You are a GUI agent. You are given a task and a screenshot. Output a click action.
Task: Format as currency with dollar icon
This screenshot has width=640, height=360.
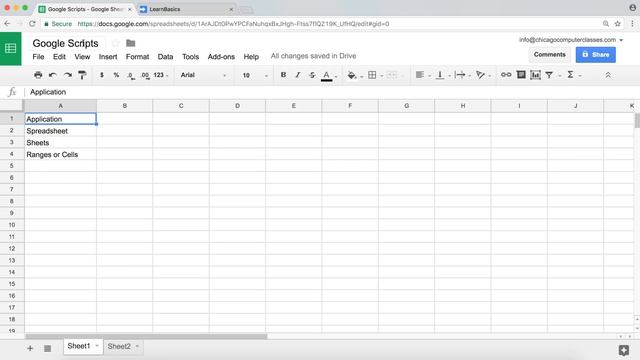point(102,75)
